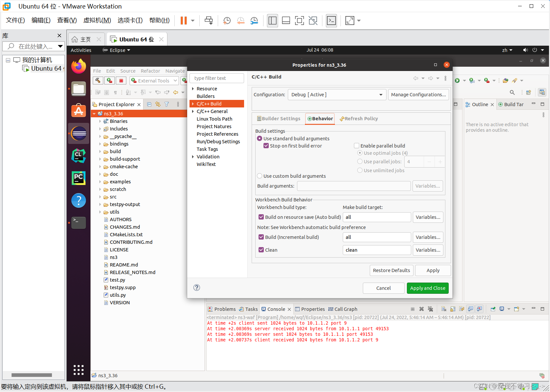
Task: Select Run/Debug Settings in properties list
Action: pyautogui.click(x=218, y=142)
